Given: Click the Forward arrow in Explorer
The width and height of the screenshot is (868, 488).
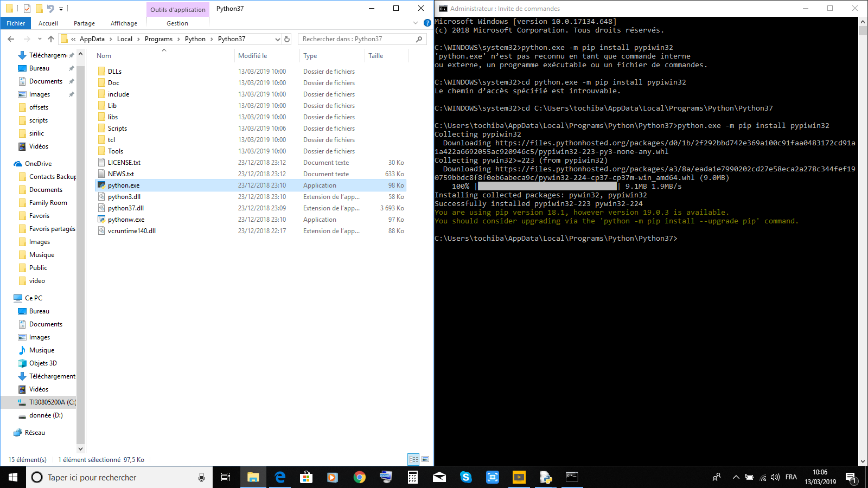Looking at the screenshot, I should [27, 39].
